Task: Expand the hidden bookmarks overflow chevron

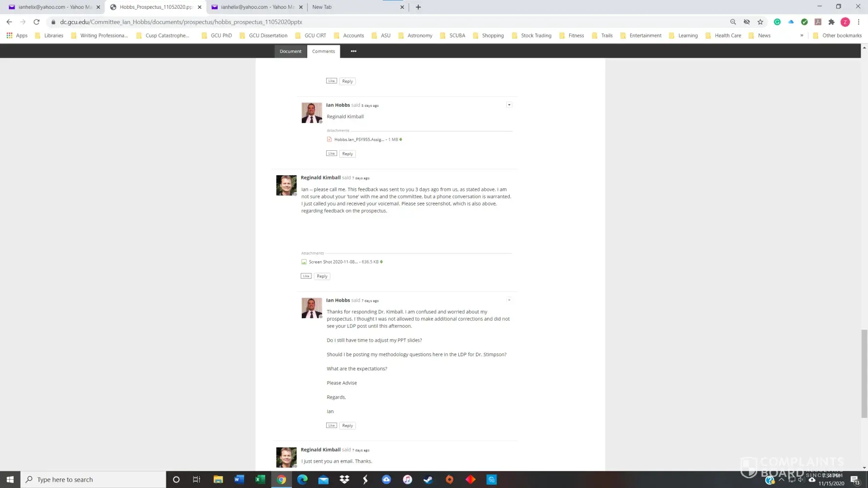Action: point(802,36)
